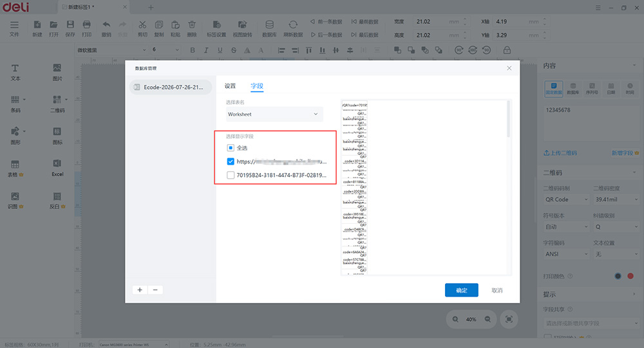Click the 保存 save icon

tap(70, 29)
